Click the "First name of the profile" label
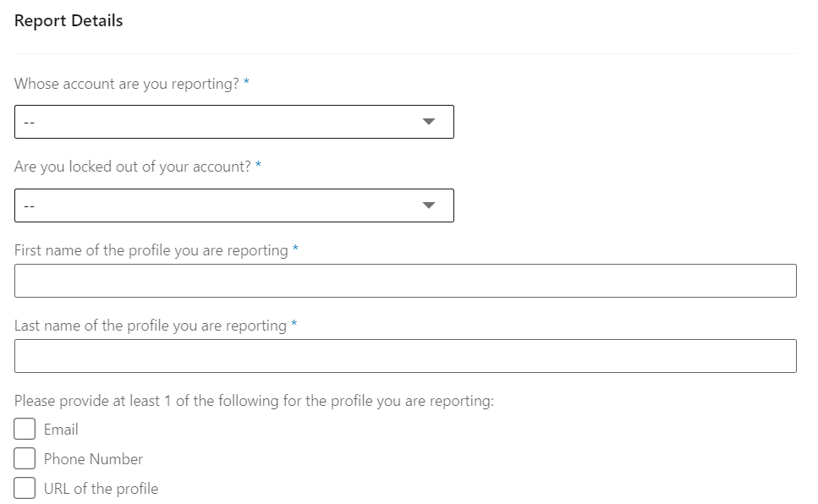This screenshot has width=818, height=504. tap(151, 250)
